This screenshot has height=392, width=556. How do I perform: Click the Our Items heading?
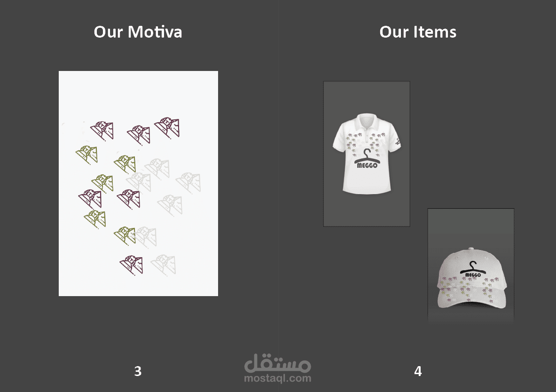(x=418, y=32)
